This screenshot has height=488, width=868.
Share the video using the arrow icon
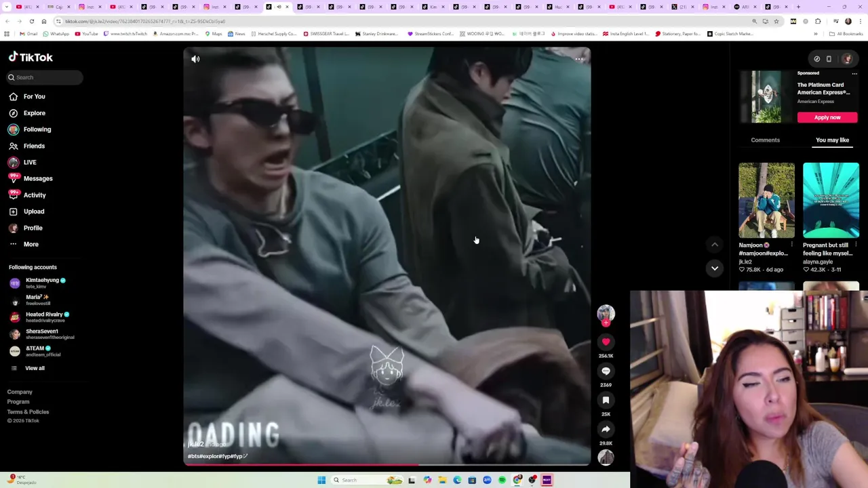pos(606,429)
